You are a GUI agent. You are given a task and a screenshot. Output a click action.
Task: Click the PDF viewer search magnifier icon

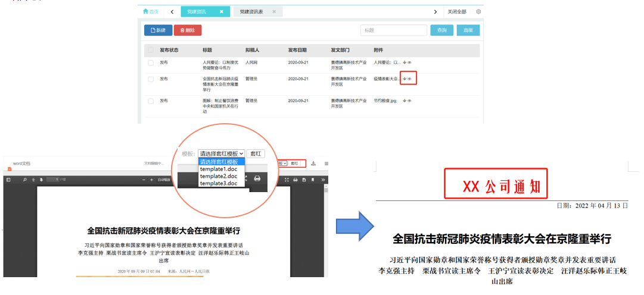pyautogui.click(x=24, y=180)
